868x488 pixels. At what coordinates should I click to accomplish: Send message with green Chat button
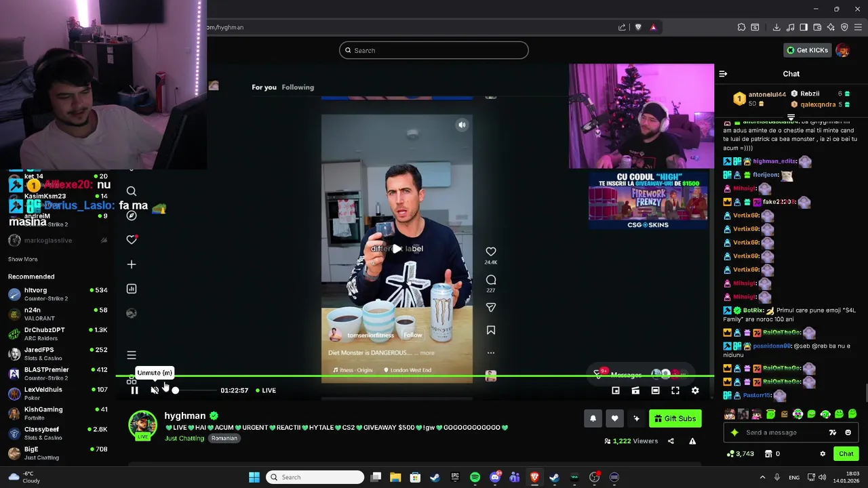[846, 454]
